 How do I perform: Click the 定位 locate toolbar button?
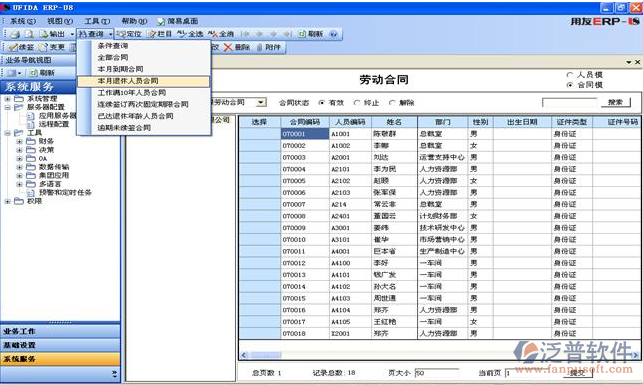[129, 34]
